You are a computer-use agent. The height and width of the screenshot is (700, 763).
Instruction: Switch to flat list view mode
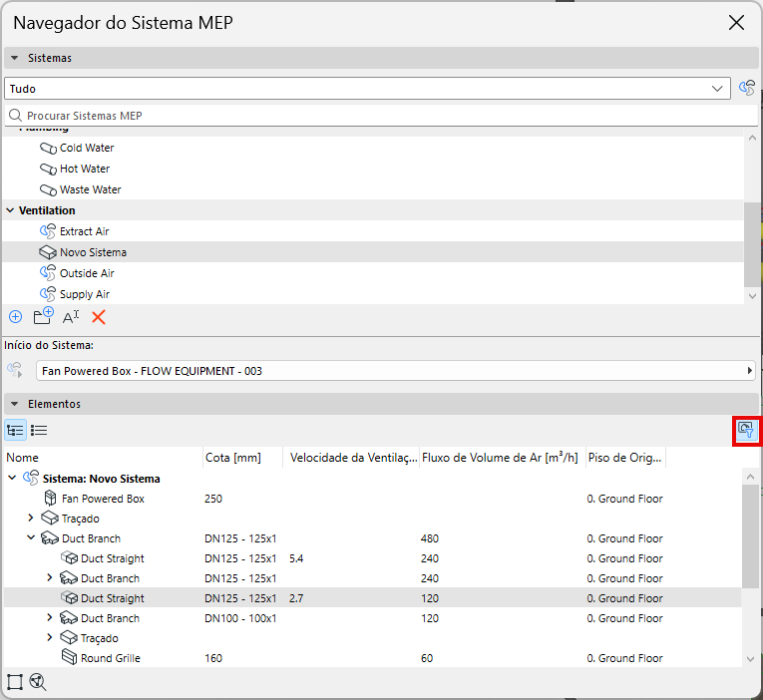pos(39,431)
